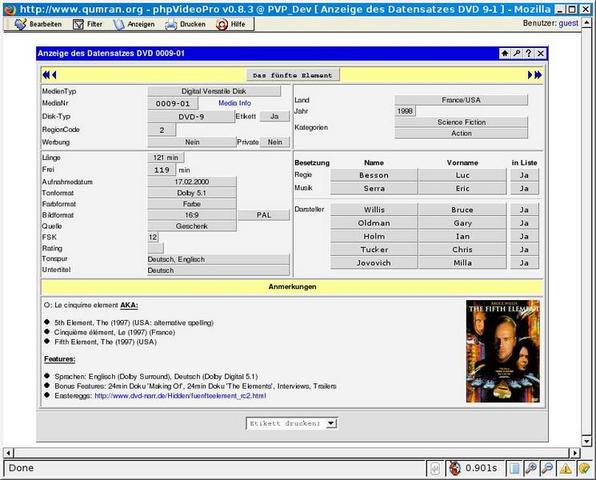Click the warning triangle icon in status bar
This screenshot has width=596, height=480.
[566, 468]
